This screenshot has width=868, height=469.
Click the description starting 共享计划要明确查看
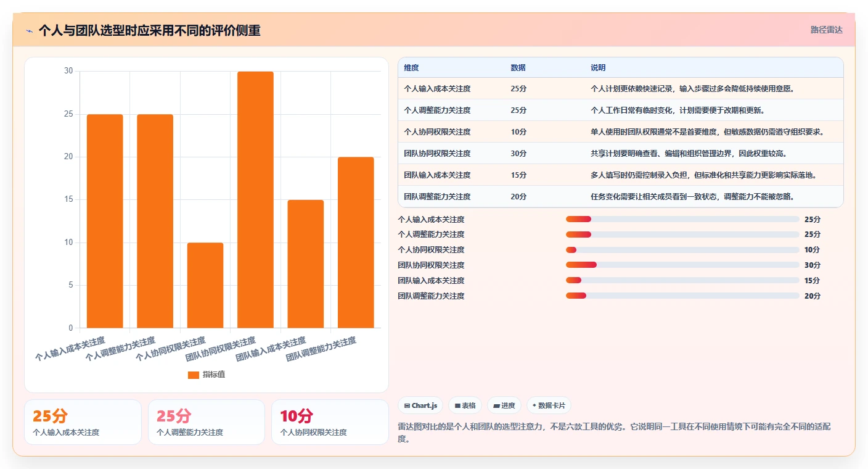[x=689, y=153]
